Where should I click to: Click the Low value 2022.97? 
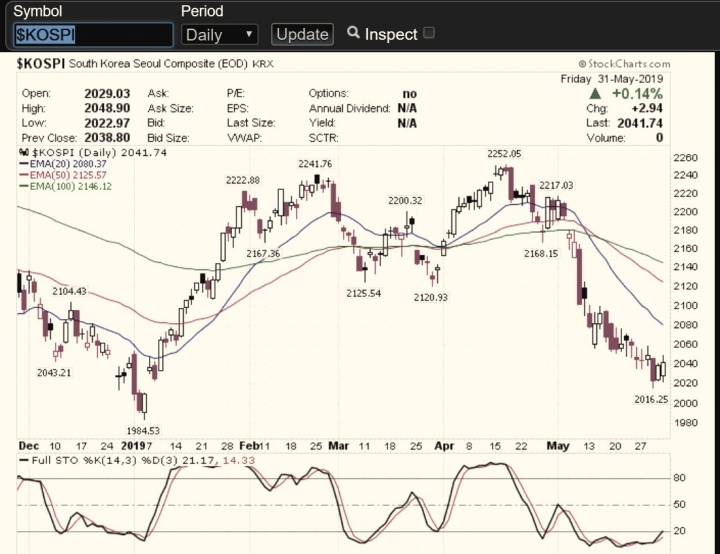[107, 123]
